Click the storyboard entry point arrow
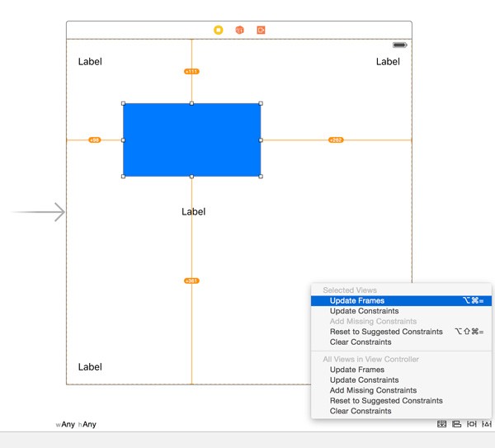The height and width of the screenshot is (448, 495). [x=38, y=212]
